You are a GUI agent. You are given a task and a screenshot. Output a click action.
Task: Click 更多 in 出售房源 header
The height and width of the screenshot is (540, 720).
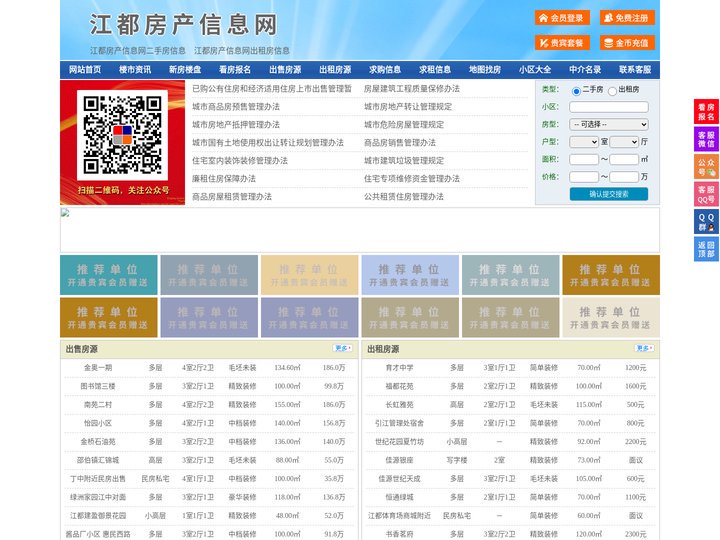[x=343, y=349]
